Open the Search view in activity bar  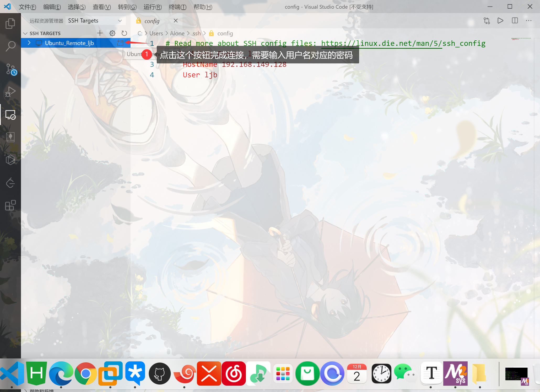(10, 46)
